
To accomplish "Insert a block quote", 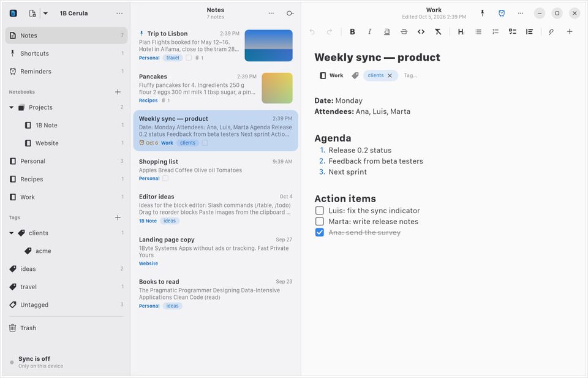I will pos(529,32).
